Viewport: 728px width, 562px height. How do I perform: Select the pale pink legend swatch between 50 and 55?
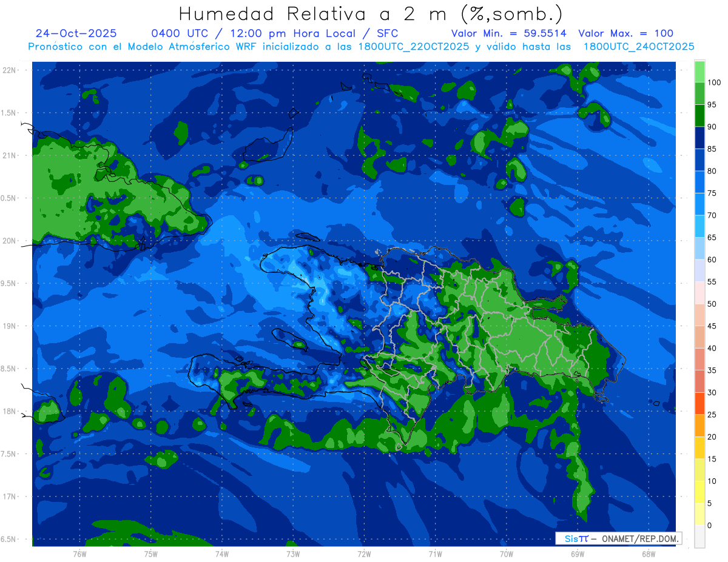[699, 293]
